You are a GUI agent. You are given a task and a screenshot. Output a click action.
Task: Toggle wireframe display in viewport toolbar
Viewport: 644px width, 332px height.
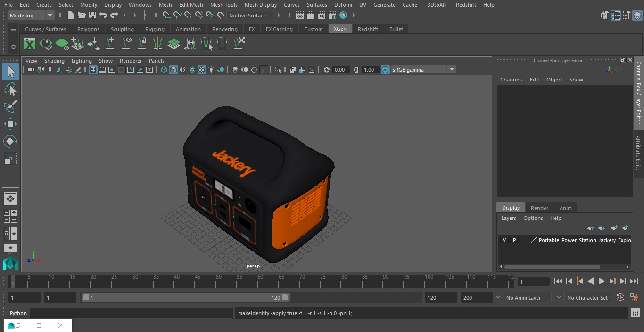coord(164,70)
